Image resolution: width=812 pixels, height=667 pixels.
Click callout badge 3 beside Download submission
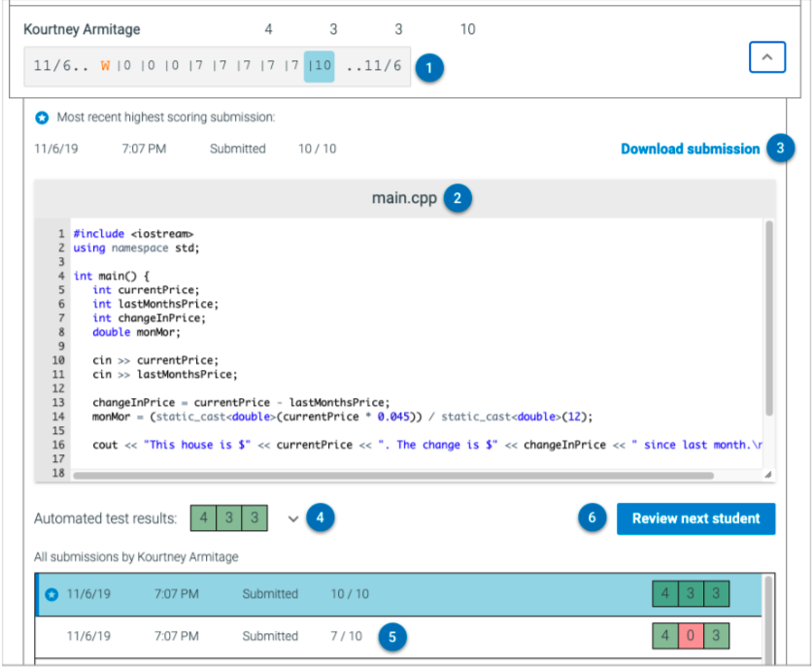(x=780, y=148)
